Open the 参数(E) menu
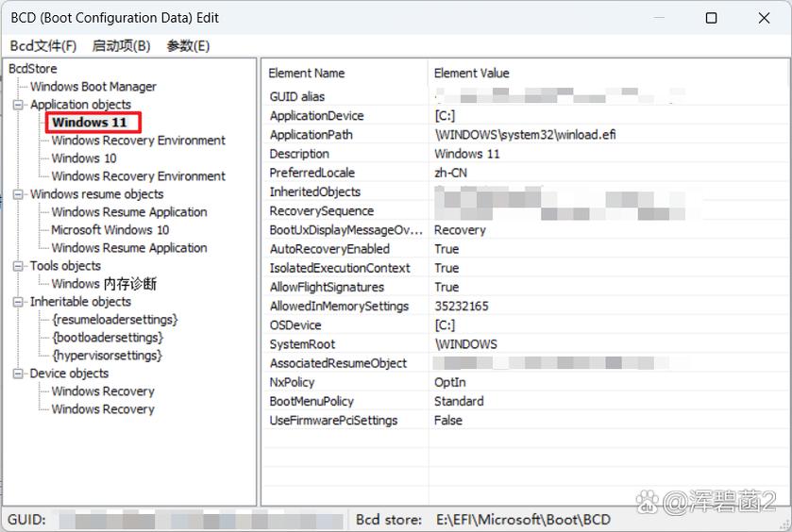Image resolution: width=792 pixels, height=532 pixels. click(188, 46)
